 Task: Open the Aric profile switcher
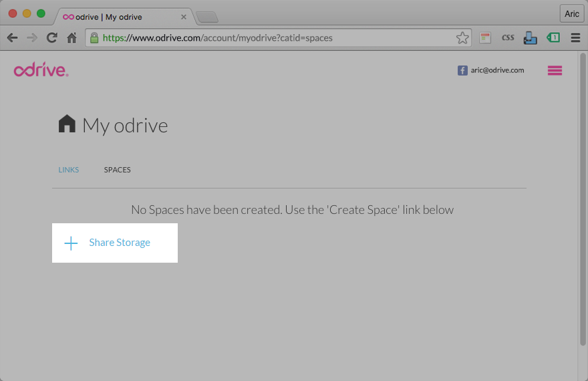(571, 14)
